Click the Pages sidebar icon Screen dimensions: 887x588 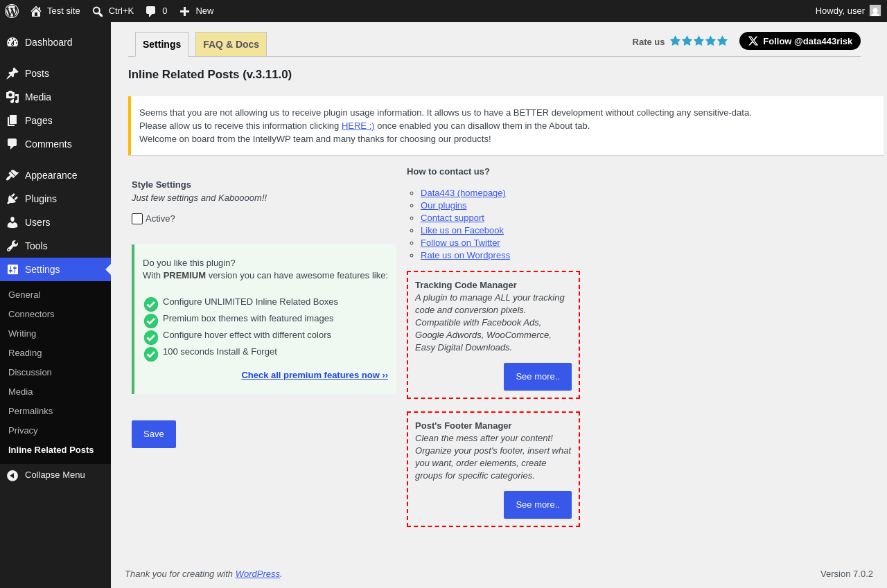pyautogui.click(x=12, y=121)
